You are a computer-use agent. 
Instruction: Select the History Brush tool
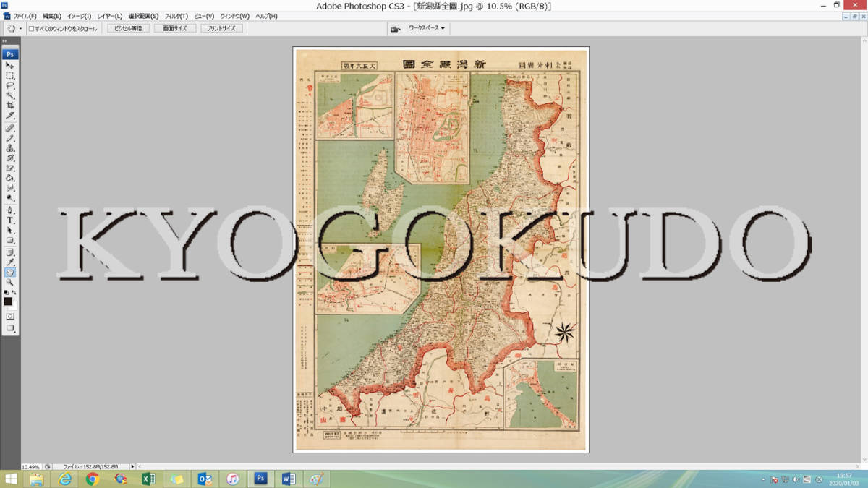(10, 158)
